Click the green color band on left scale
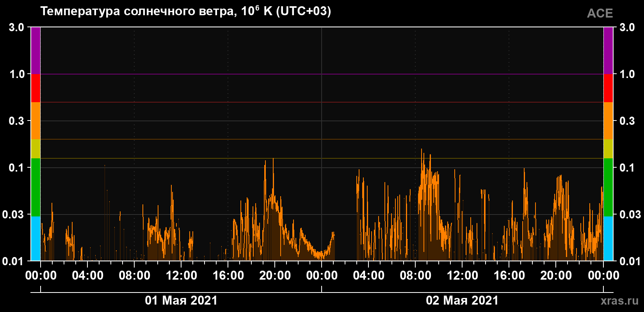644x312 pixels. point(36,187)
